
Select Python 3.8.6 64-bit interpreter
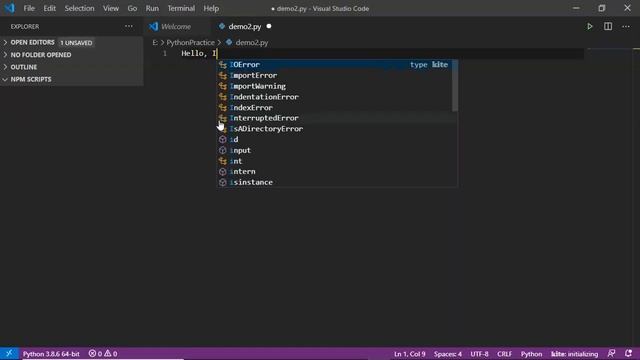pos(51,354)
